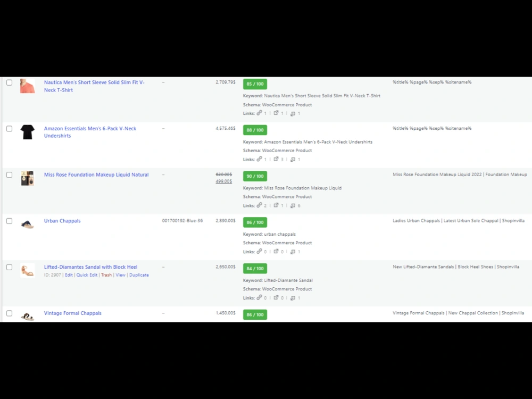Open Amazon Essentials Men's 6-Pack Undershirts product

tap(90, 132)
